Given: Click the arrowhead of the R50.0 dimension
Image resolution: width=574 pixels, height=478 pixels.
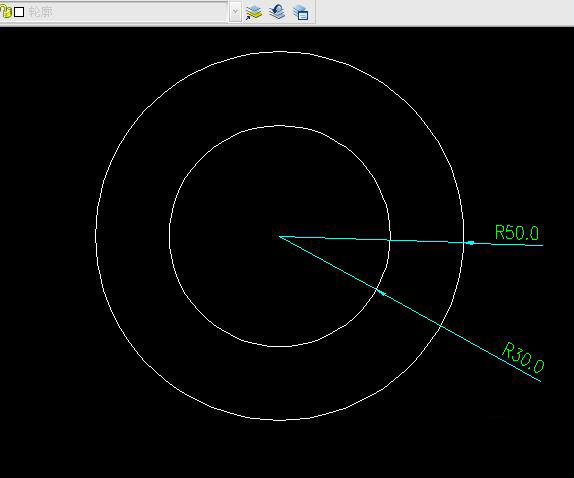Looking at the screenshot, I should coord(469,243).
